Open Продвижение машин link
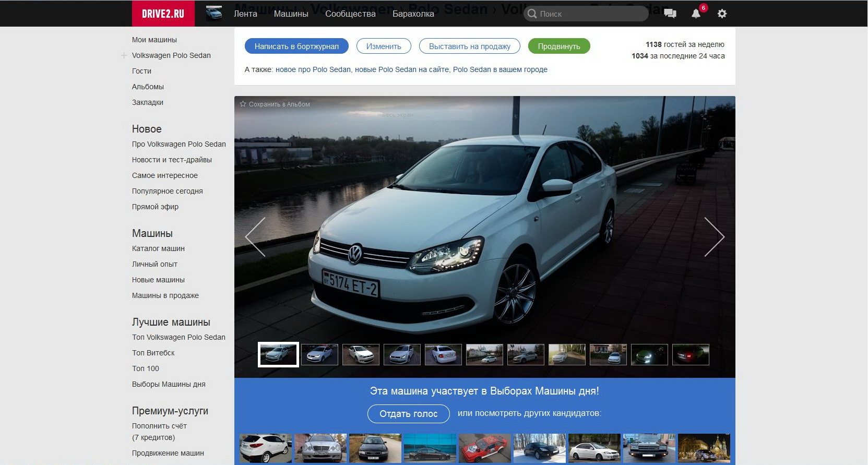Screen dimensions: 868x465 [x=168, y=453]
